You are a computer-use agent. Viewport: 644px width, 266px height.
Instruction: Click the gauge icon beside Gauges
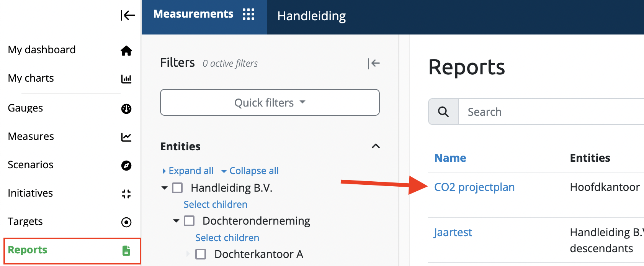[126, 109]
